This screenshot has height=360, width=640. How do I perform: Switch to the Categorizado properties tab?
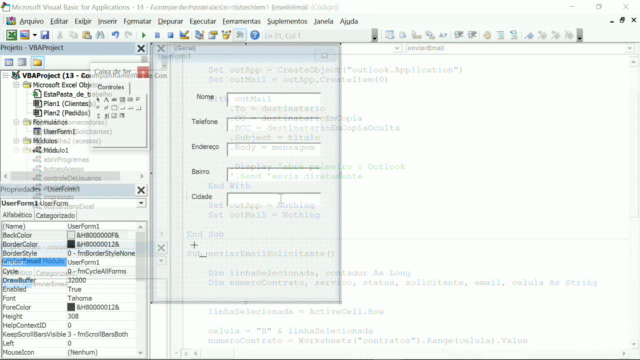tap(56, 216)
